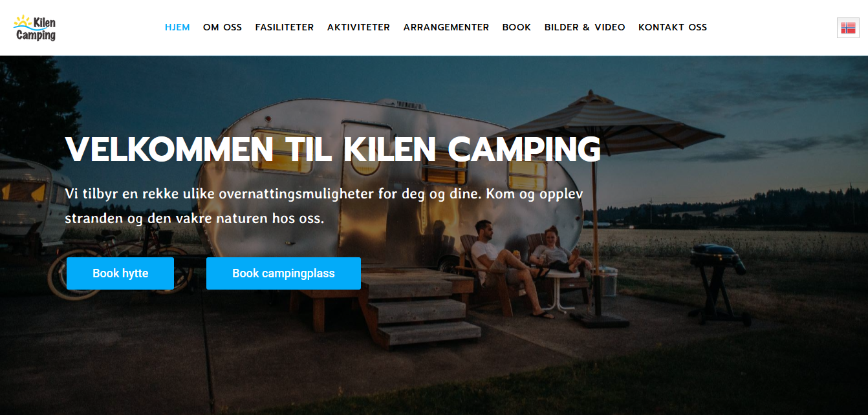
Task: Open BILDER & VIDEO section
Action: point(585,27)
